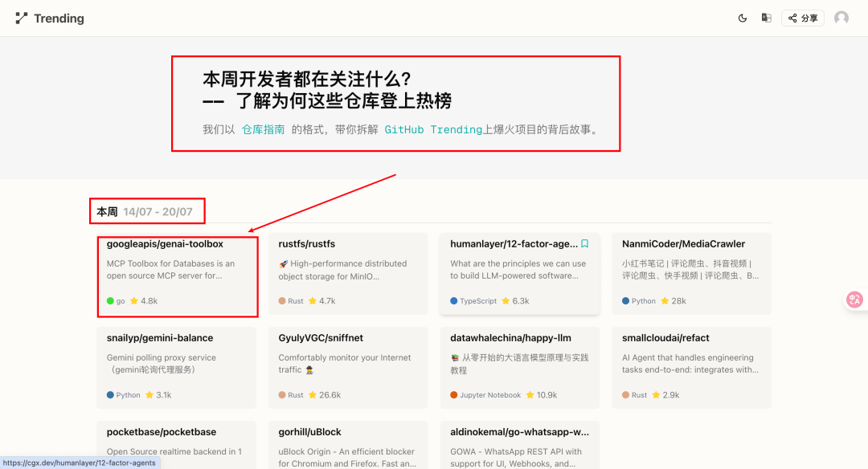The image size is (868, 469).
Task: Click star icon next to 3.1k
Action: click(x=149, y=395)
